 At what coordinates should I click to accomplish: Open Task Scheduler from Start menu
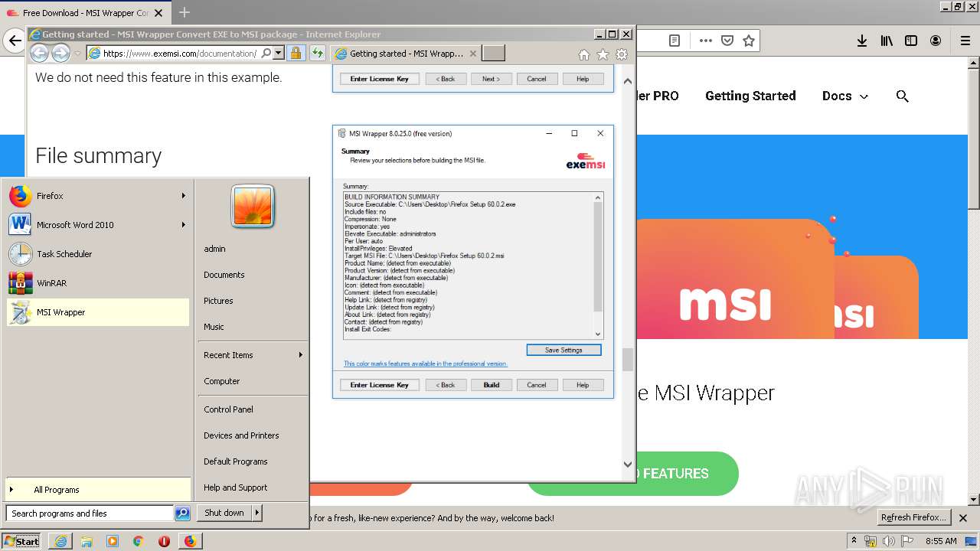pyautogui.click(x=97, y=254)
